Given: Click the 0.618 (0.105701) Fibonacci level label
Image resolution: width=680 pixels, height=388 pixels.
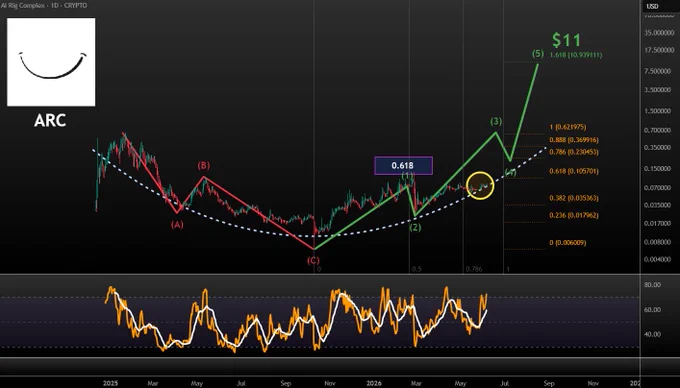Looking at the screenshot, I should [x=574, y=171].
